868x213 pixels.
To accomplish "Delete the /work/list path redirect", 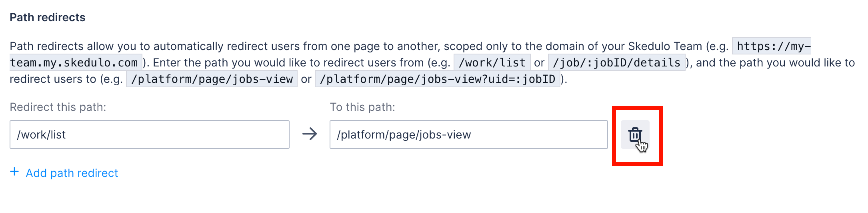I will pos(635,135).
